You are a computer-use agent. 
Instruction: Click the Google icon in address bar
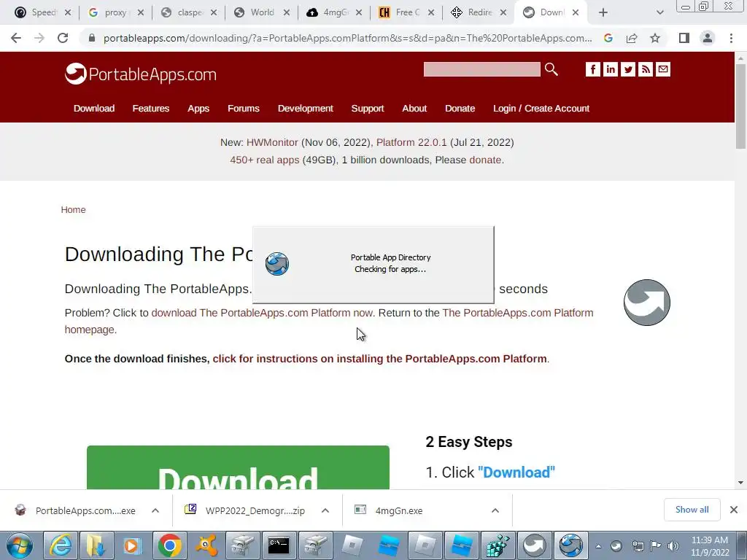click(x=608, y=38)
